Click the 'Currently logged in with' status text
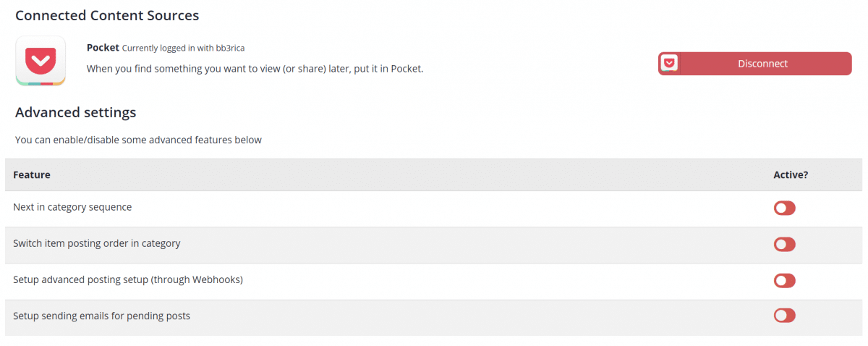868x346 pixels. point(167,48)
